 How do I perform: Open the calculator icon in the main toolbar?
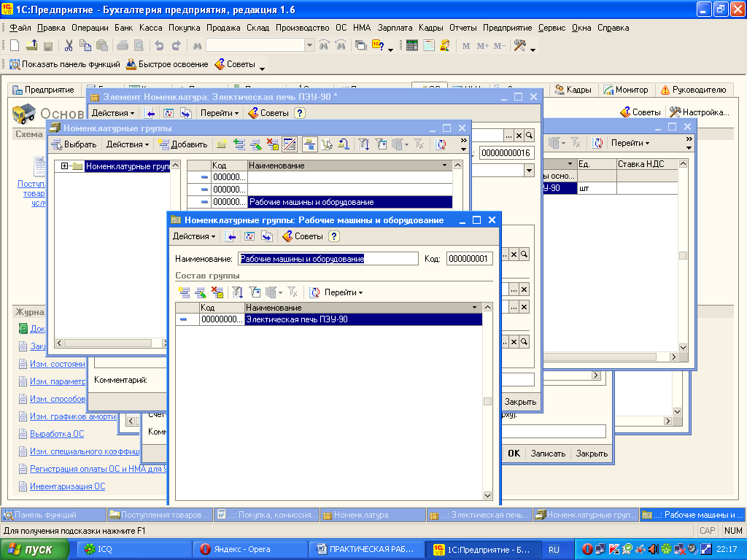(x=412, y=45)
